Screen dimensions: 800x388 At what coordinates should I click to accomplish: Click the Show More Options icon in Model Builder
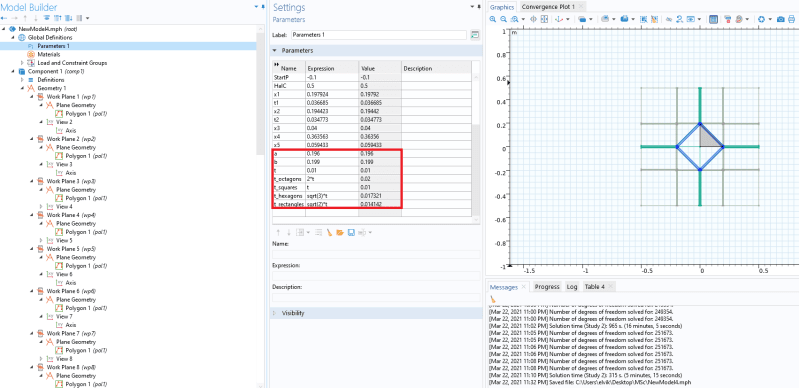(x=46, y=18)
